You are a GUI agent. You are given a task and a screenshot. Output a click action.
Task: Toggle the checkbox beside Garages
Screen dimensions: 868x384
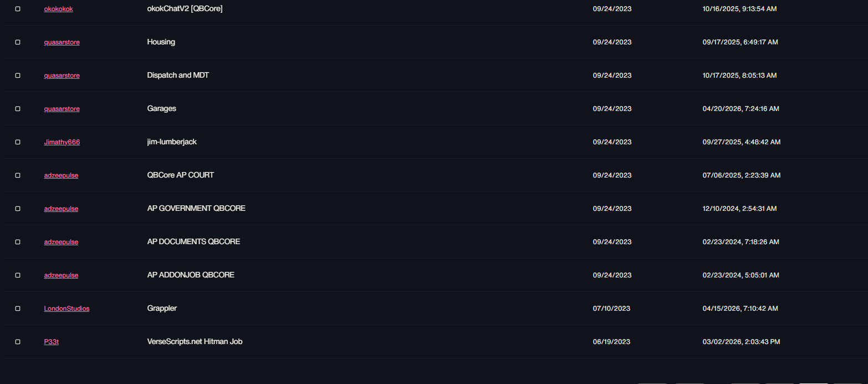pyautogui.click(x=18, y=109)
